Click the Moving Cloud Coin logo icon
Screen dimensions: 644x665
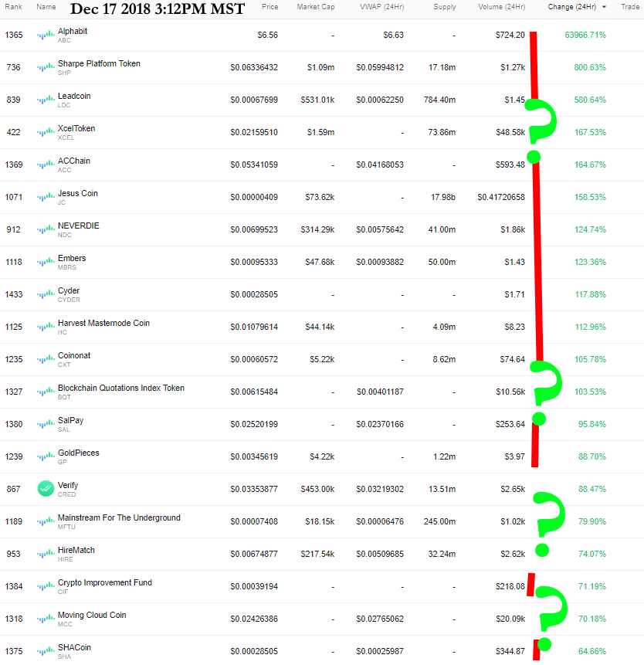click(x=46, y=619)
